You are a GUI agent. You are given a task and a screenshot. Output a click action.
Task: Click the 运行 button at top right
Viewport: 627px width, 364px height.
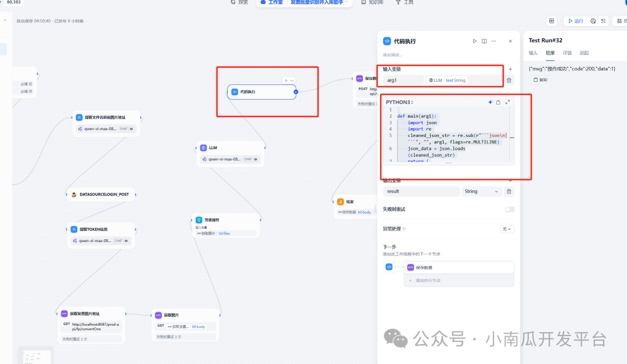pos(575,20)
